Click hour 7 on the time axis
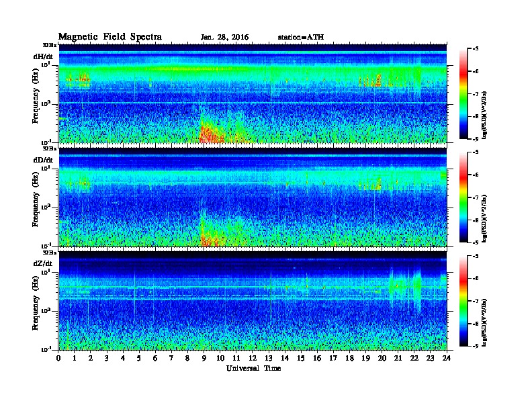The height and width of the screenshot is (411, 532). point(172,359)
